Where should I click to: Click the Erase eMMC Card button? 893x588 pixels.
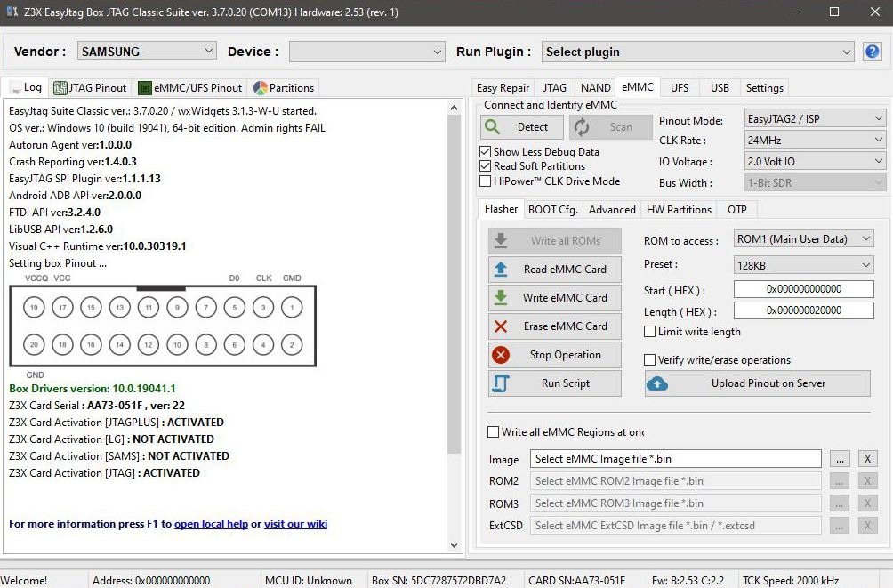pyautogui.click(x=555, y=326)
